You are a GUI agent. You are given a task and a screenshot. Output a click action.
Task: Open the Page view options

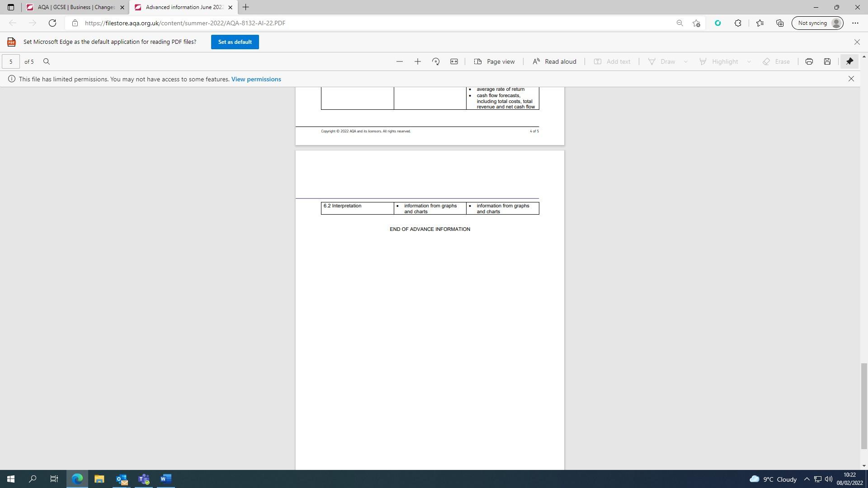494,61
